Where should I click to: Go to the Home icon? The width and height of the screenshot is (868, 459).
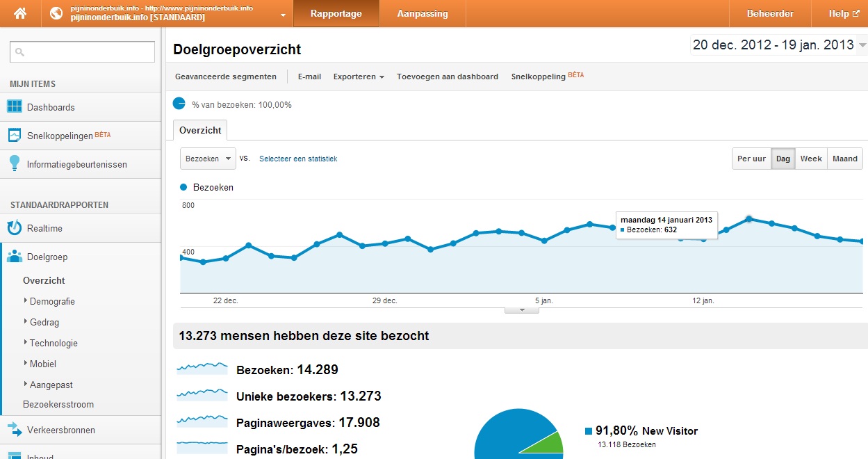[20, 13]
